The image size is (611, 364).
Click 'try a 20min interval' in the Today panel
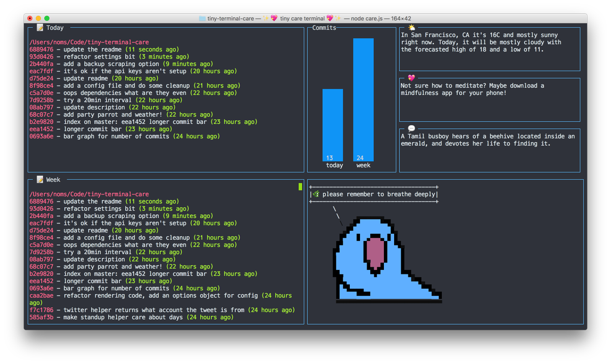[97, 100]
